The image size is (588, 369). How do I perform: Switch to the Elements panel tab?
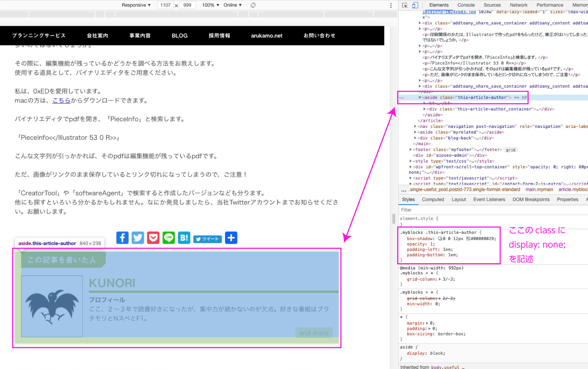[439, 5]
